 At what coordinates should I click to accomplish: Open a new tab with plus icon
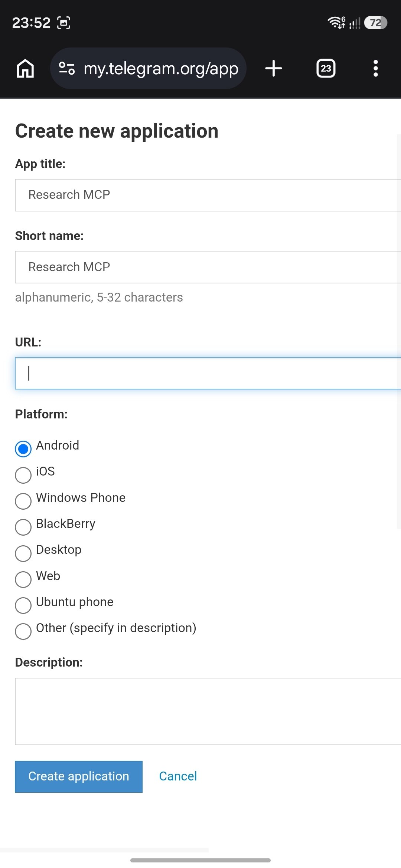274,69
